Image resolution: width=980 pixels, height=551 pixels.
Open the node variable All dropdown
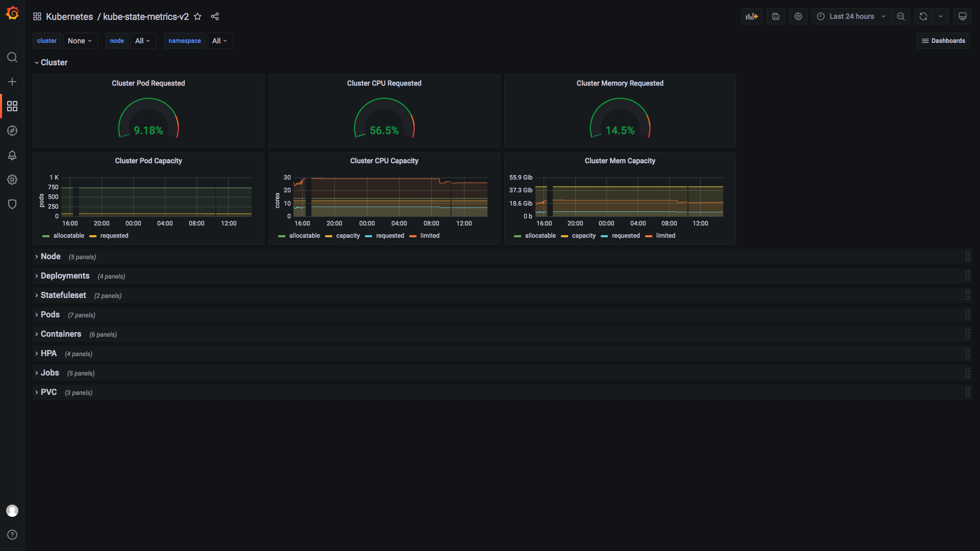143,41
